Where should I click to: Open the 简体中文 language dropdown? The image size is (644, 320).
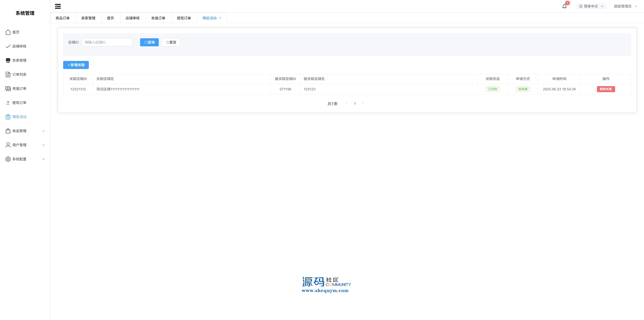point(591,6)
